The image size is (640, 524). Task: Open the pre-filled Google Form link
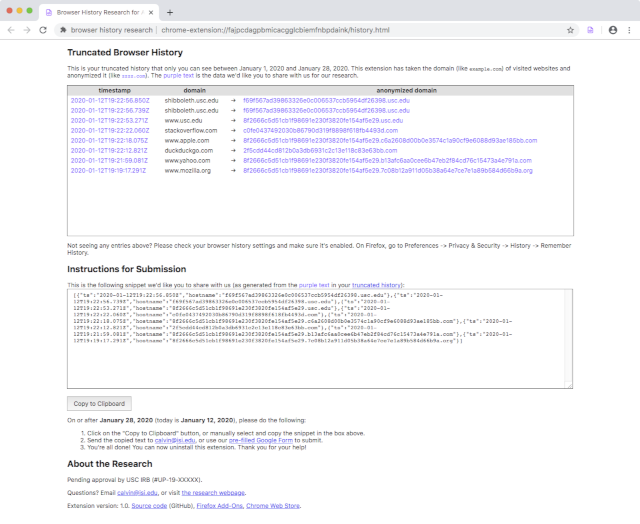(x=261, y=440)
